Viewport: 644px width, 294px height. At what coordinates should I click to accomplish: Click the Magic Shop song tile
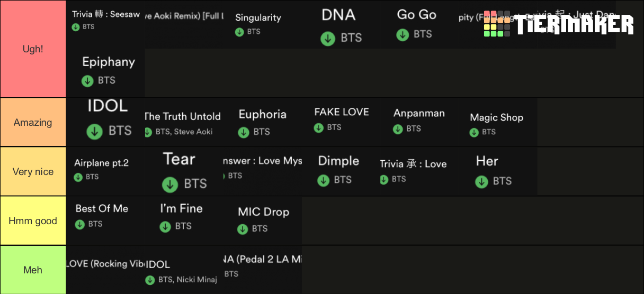click(x=498, y=122)
